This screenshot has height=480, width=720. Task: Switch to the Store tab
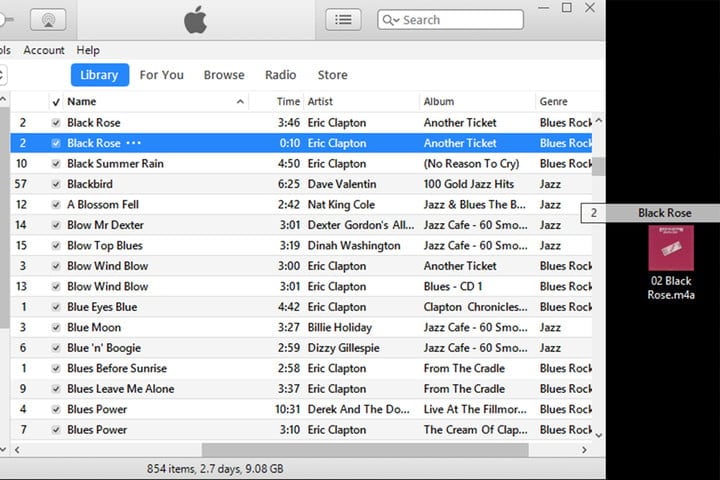click(x=332, y=75)
